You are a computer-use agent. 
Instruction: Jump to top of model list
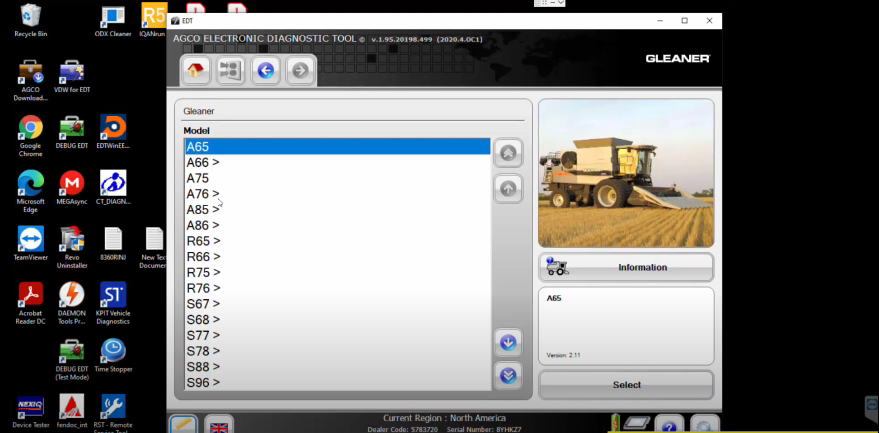point(508,153)
